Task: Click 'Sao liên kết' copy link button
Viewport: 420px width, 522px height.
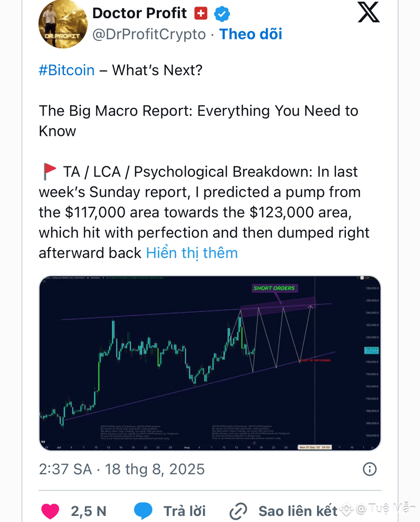Action: click(x=298, y=511)
